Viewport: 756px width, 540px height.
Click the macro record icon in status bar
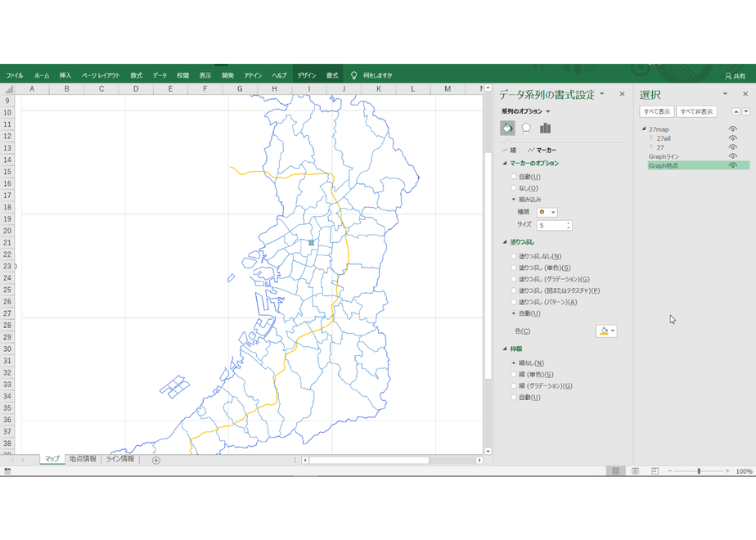click(x=7, y=471)
